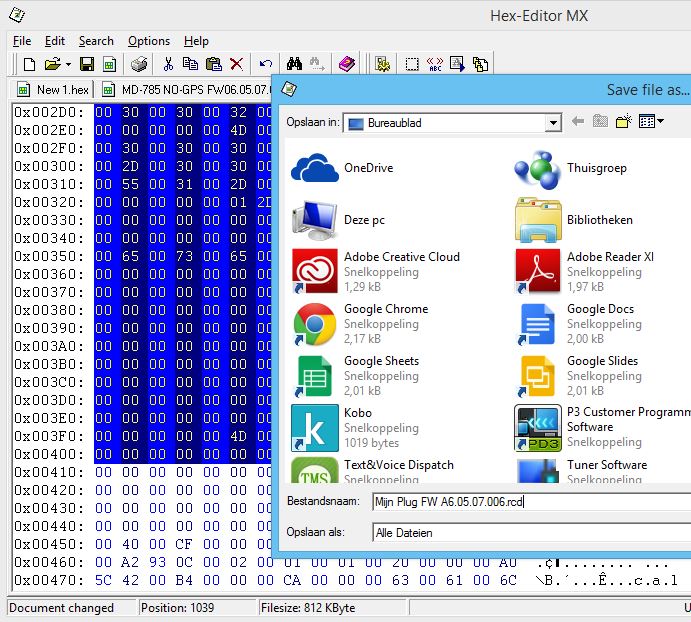The width and height of the screenshot is (691, 622).
Task: Click 'Document changed' status bar text
Action: (x=61, y=608)
